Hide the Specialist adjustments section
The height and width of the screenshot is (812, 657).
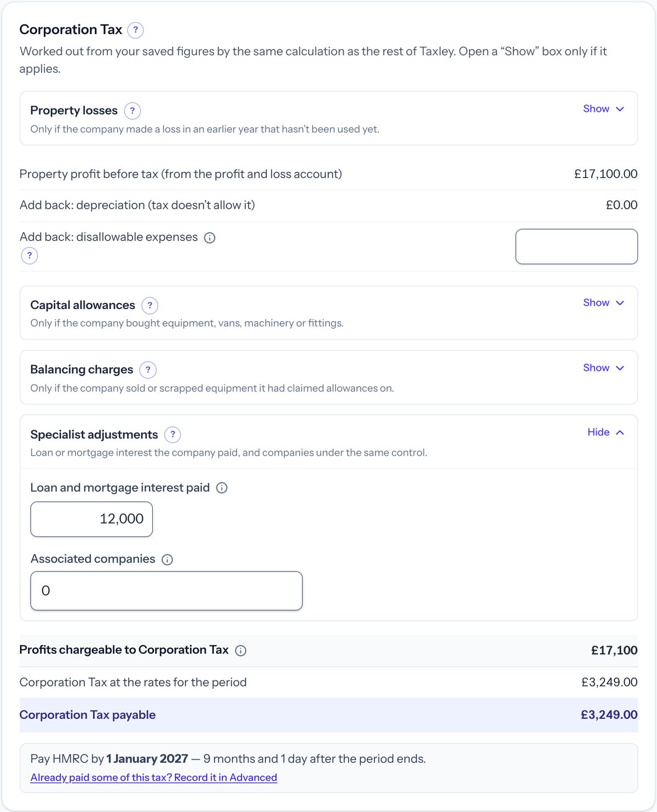(x=606, y=432)
